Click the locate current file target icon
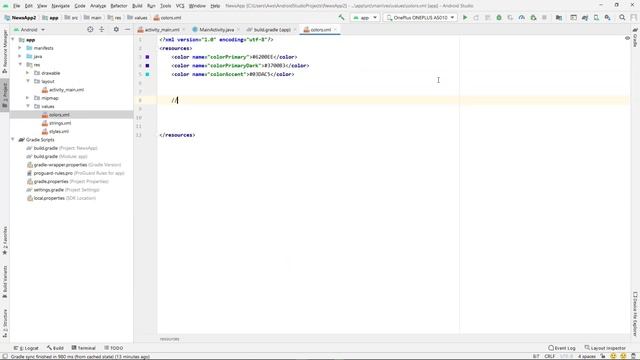640x360 pixels. 90,29
